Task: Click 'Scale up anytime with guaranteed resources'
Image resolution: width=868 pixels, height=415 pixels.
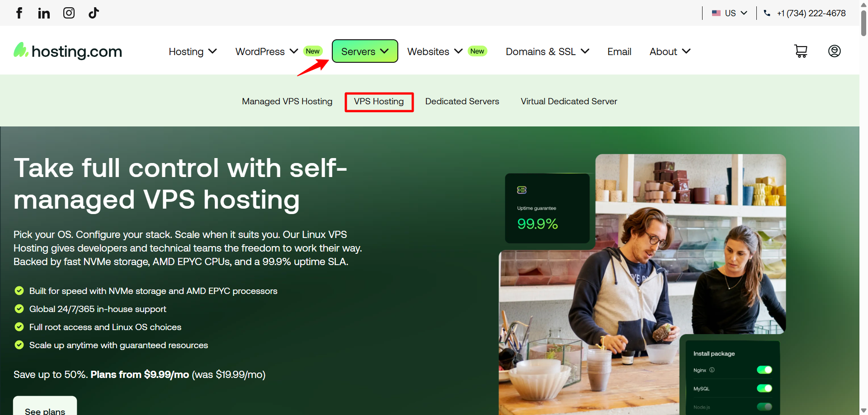Action: (118, 345)
